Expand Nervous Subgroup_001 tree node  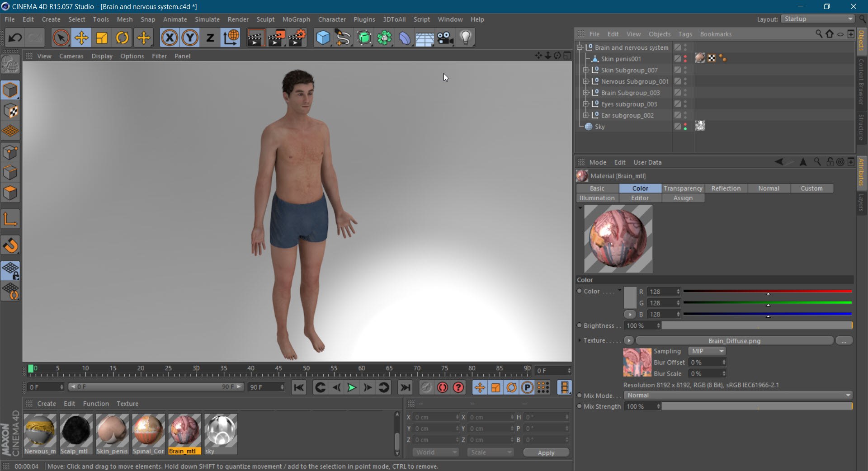586,81
